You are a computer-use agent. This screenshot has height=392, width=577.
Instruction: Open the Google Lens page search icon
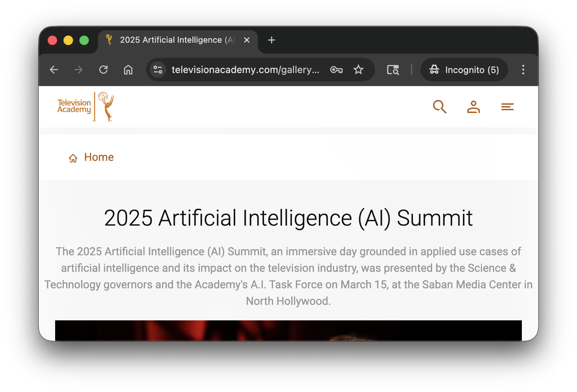click(393, 70)
